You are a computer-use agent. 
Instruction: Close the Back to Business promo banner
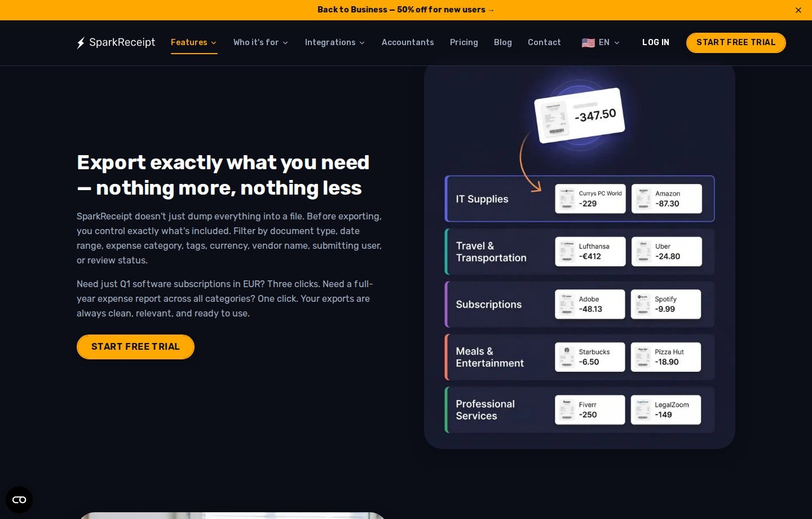point(798,10)
